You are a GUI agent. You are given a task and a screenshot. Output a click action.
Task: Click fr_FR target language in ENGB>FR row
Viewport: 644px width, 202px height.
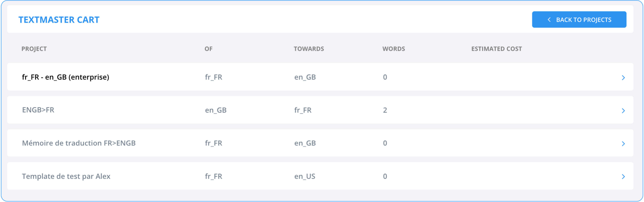(303, 110)
